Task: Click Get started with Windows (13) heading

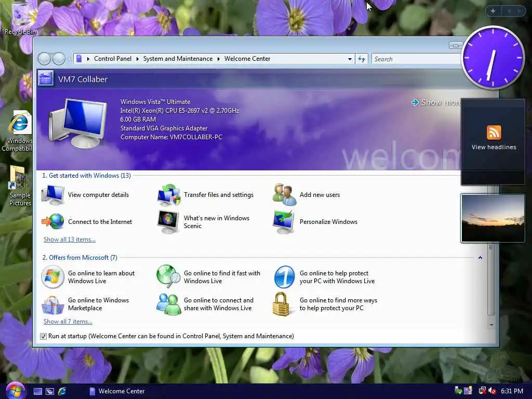Action: click(x=86, y=176)
